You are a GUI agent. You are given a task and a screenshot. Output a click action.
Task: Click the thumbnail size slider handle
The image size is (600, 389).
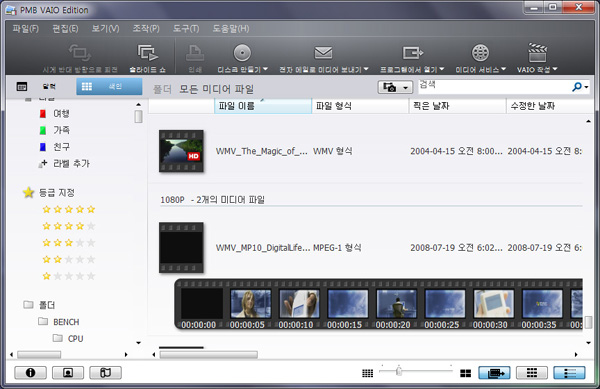[x=399, y=371]
